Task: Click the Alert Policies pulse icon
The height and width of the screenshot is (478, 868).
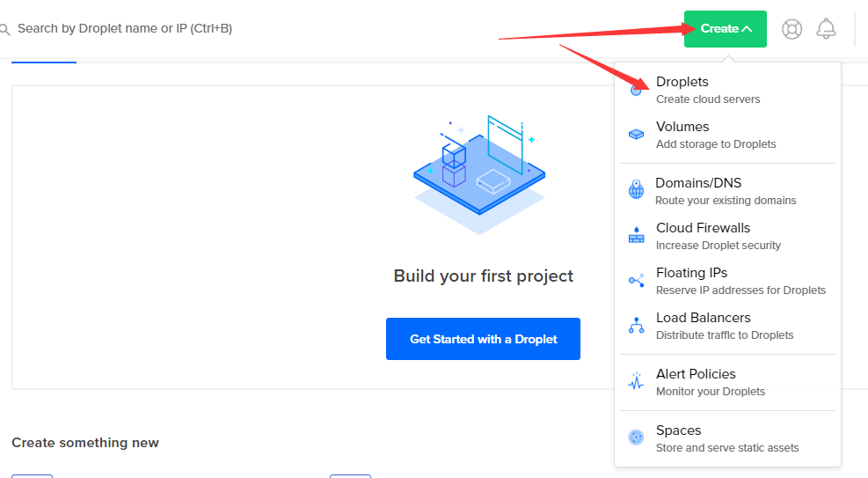Action: [636, 381]
